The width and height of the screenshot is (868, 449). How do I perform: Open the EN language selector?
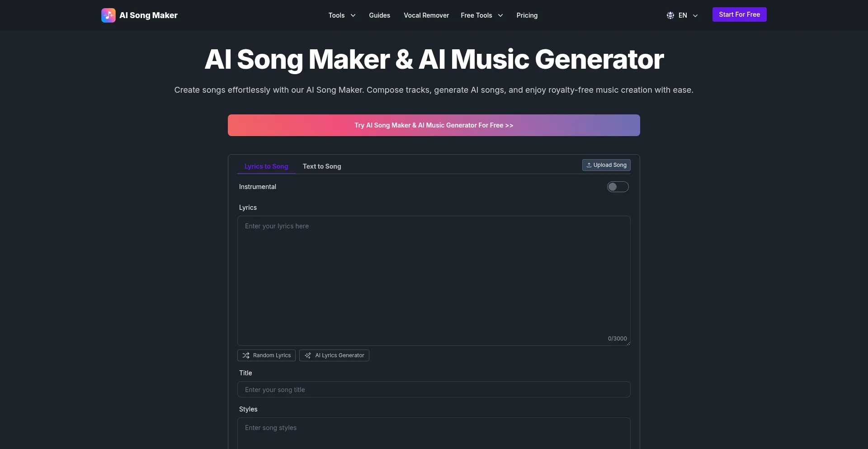pos(682,15)
